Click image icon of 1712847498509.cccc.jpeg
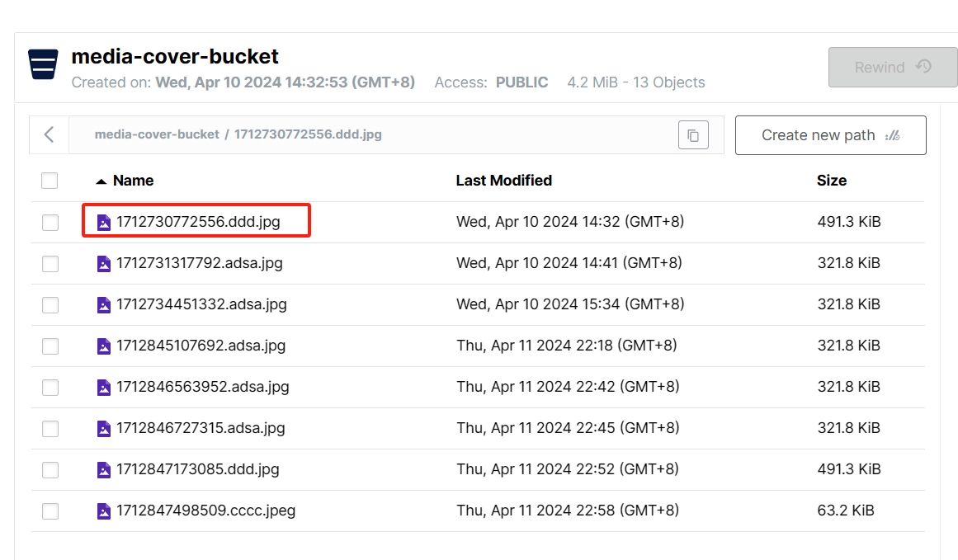The image size is (958, 560). [104, 511]
